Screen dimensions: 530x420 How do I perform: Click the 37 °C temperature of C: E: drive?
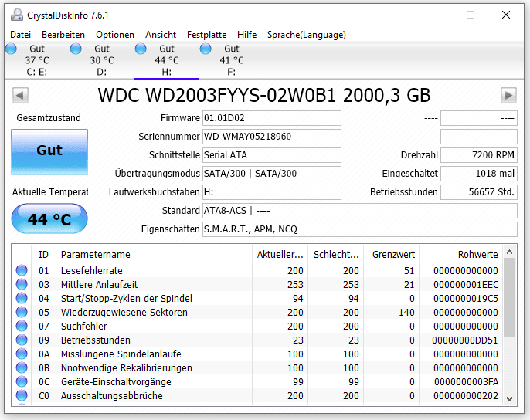(37, 60)
